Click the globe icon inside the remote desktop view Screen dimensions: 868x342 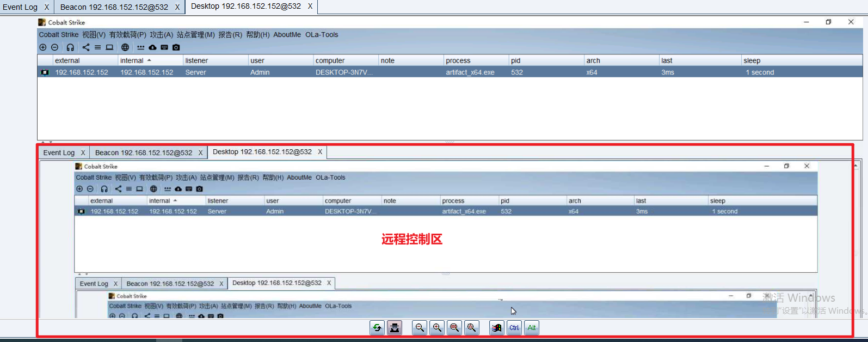[x=153, y=189]
